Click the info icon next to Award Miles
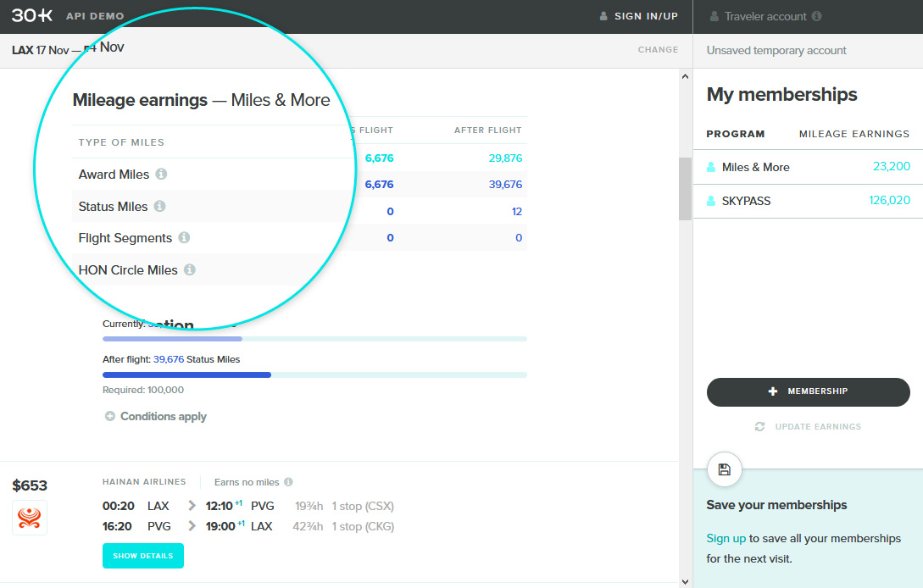This screenshot has height=588, width=923. [x=161, y=175]
